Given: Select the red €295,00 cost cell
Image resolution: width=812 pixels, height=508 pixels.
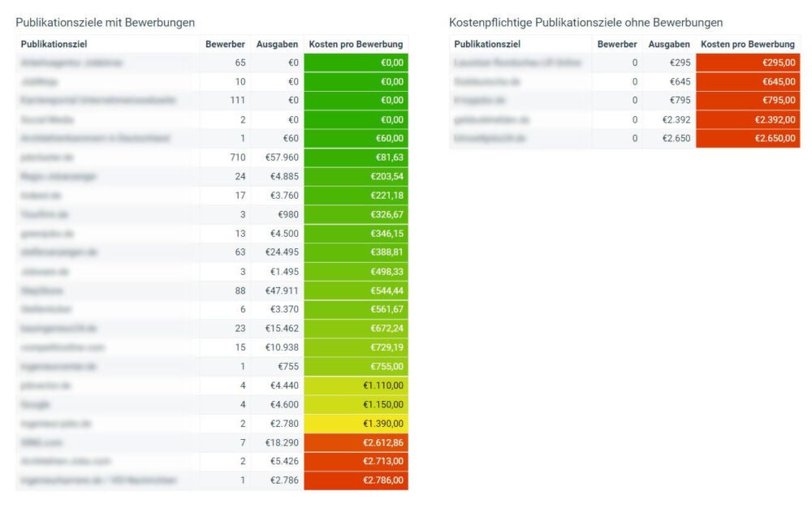Looking at the screenshot, I should coord(747,62).
